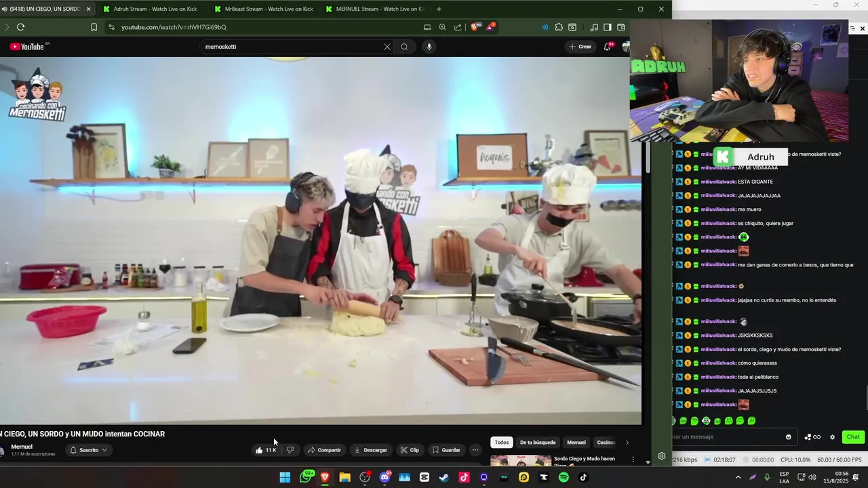Open Brave wallet icon in toolbar
Screen dimensions: 868x488
coord(620,27)
